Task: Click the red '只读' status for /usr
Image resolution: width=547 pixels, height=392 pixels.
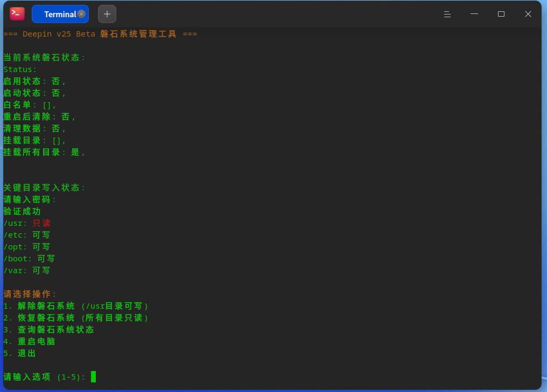Action: point(41,223)
